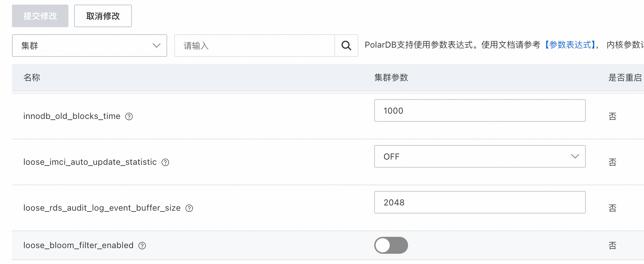Viewport: 644px width, 264px height.
Task: Open help icon for innodb_old_blocks_time
Action: pos(129,116)
